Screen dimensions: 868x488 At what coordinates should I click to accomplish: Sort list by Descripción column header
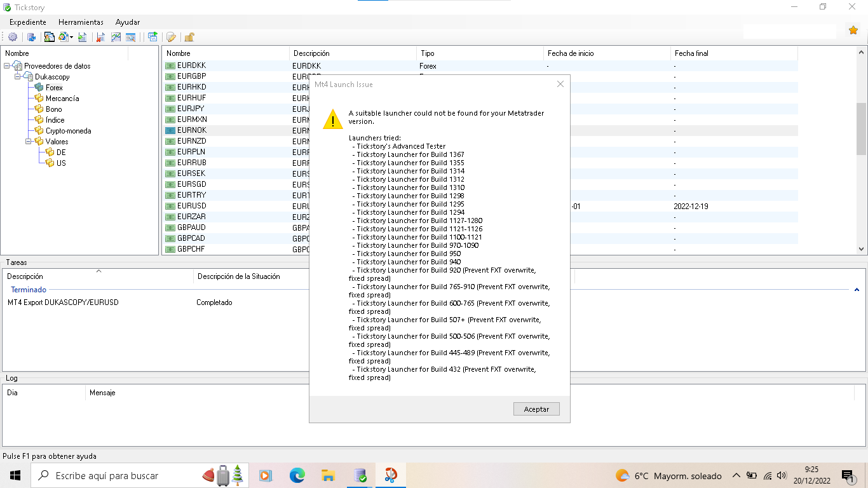[353, 53]
